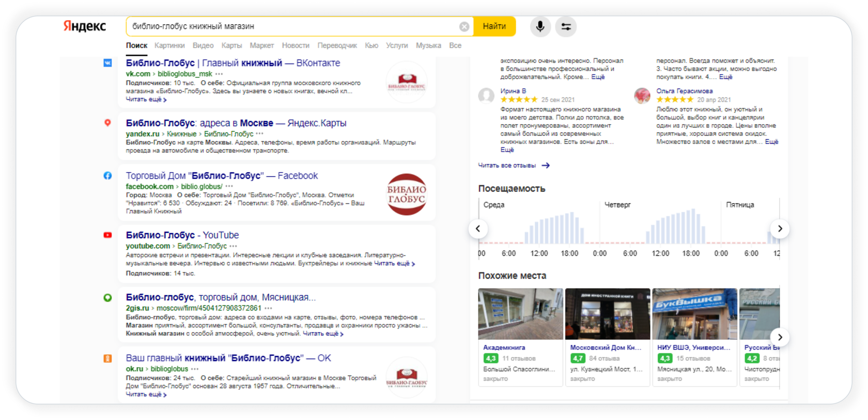The image size is (868, 420).
Task: Open three-dots menu next to ok.ru URL
Action: (194, 369)
